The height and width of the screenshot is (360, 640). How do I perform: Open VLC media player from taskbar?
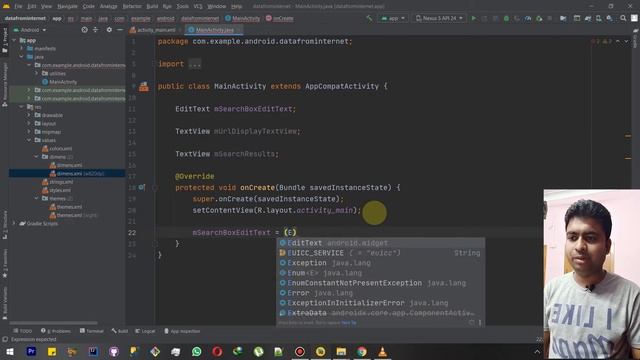click(x=382, y=351)
